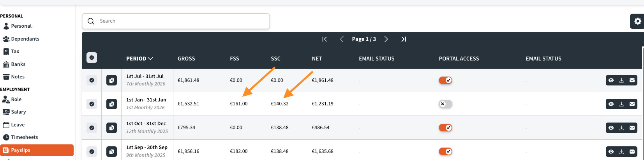View the 1st Oct - 31st Dec payslip
644x160 pixels.
(611, 128)
